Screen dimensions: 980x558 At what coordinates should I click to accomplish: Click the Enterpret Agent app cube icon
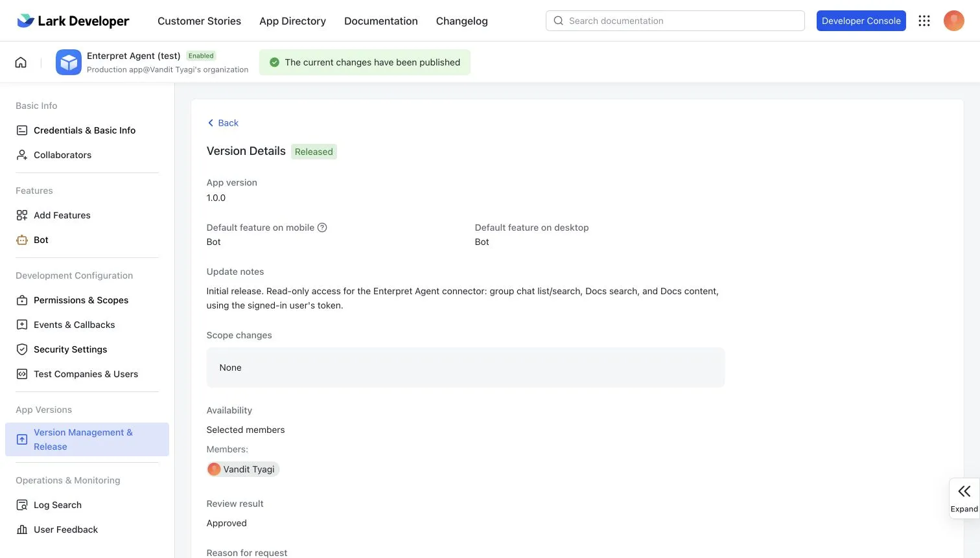point(69,62)
